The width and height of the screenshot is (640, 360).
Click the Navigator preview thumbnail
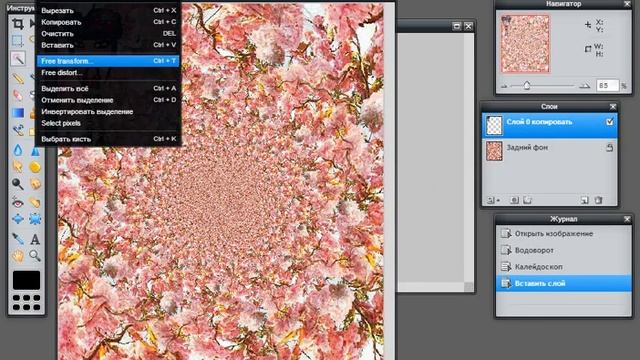pos(525,44)
